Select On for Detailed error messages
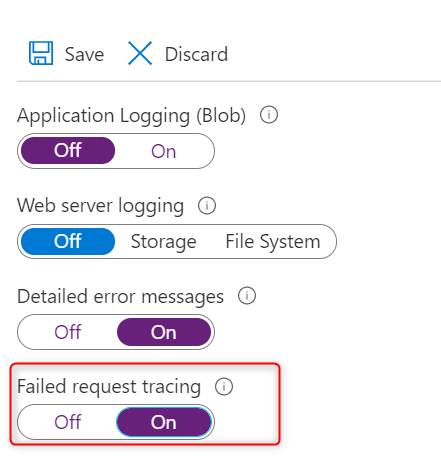Image resolution: width=441 pixels, height=469 pixels. (164, 332)
